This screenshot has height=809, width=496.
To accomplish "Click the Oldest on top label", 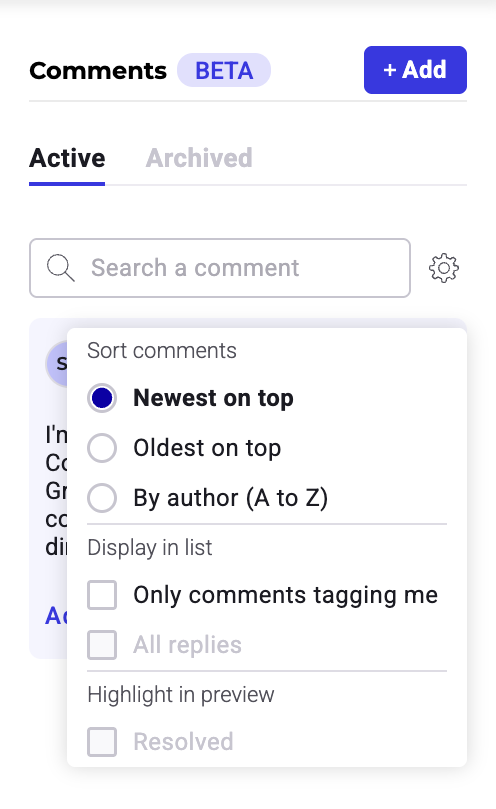I will point(207,448).
